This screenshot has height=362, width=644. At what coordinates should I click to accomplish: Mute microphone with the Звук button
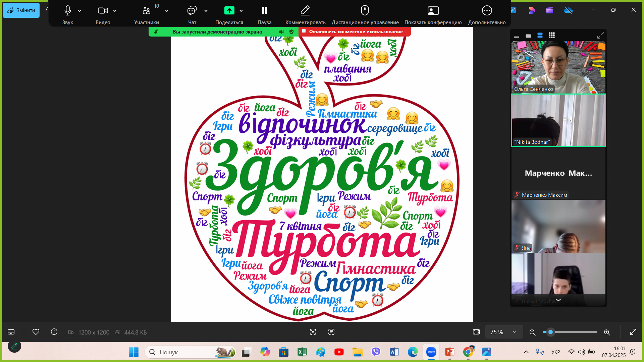point(67,14)
